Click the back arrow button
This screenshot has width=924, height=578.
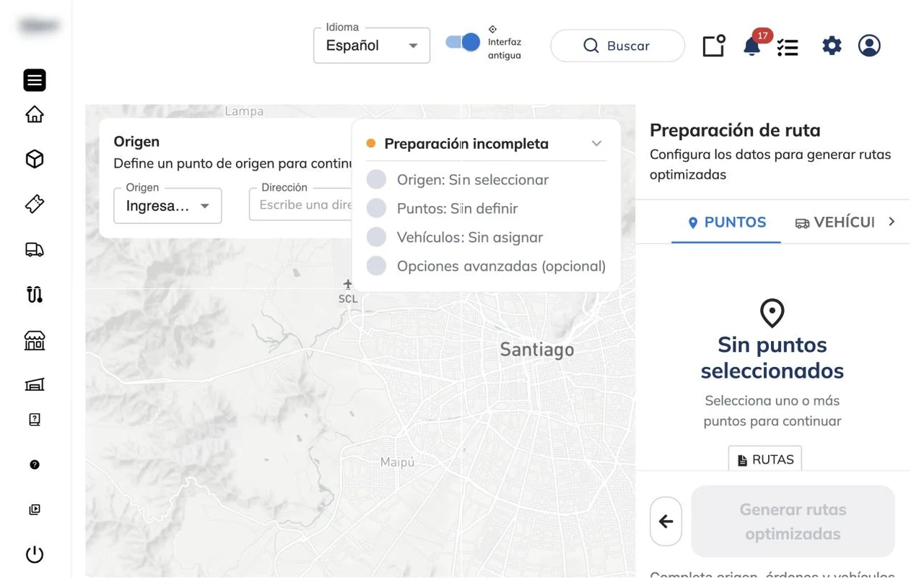coord(666,521)
